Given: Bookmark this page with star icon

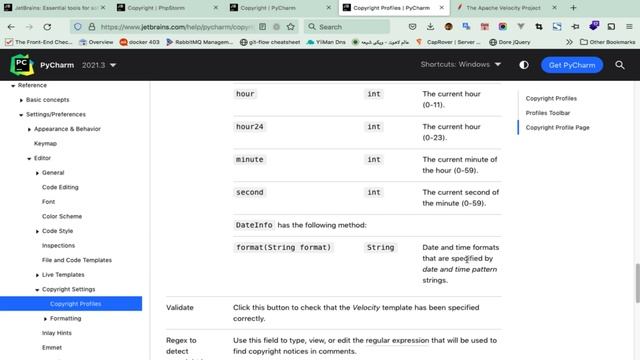Looking at the screenshot, I should [291, 27].
